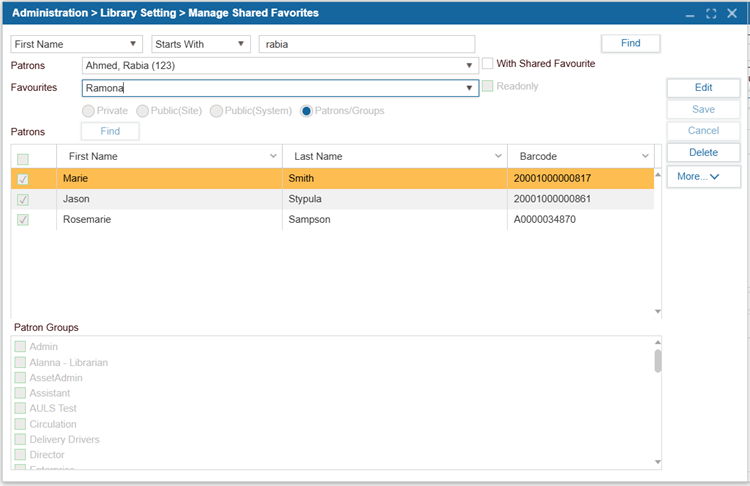Click the Last Name column header

tap(395, 156)
